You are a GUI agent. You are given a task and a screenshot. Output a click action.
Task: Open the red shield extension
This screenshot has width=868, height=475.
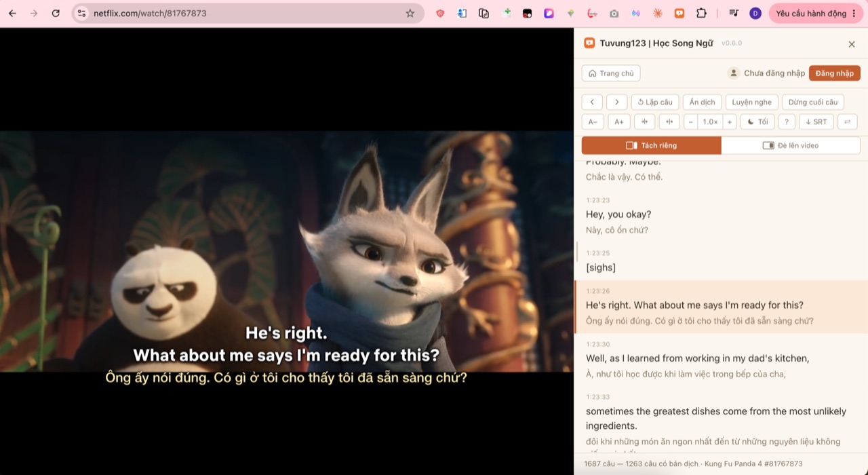tap(440, 13)
